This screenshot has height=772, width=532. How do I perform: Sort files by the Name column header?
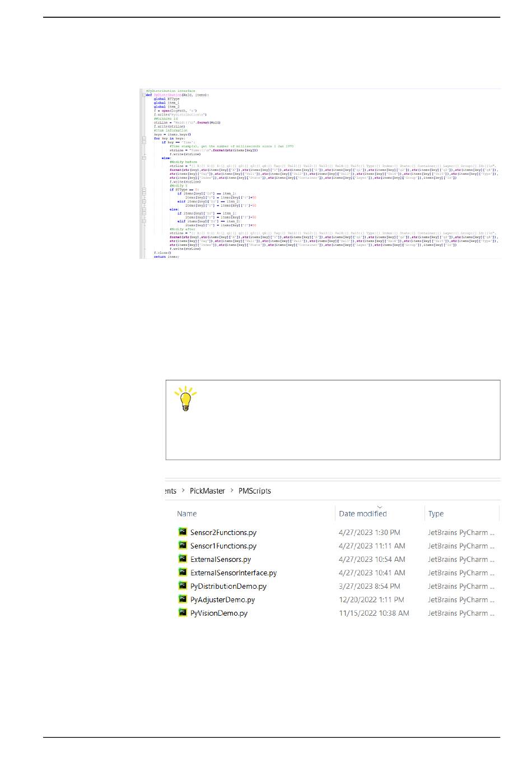(187, 514)
